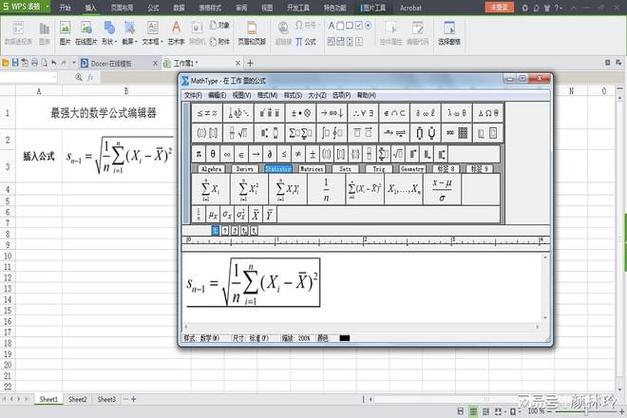Image resolution: width=627 pixels, height=418 pixels.
Task: Click the 页眉和页脚 header and footer icon
Action: pyautogui.click(x=252, y=33)
